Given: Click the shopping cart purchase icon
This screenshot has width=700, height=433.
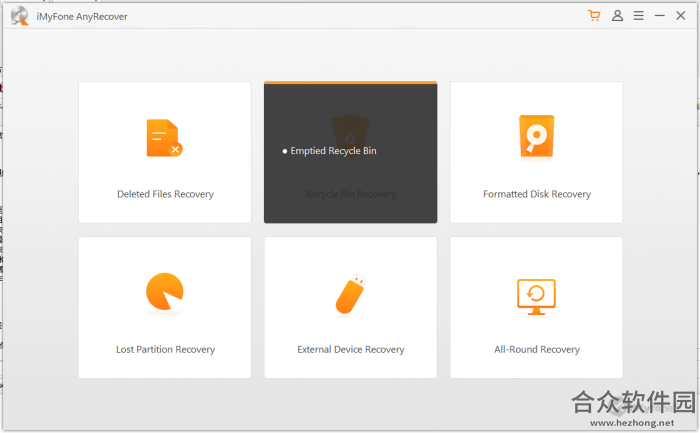Looking at the screenshot, I should (x=594, y=16).
